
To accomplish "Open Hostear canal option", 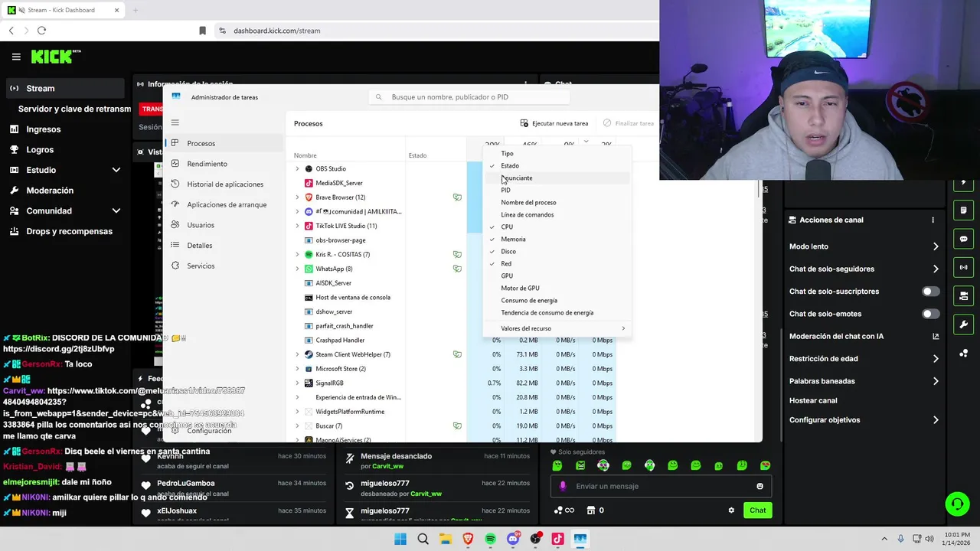I will click(813, 400).
